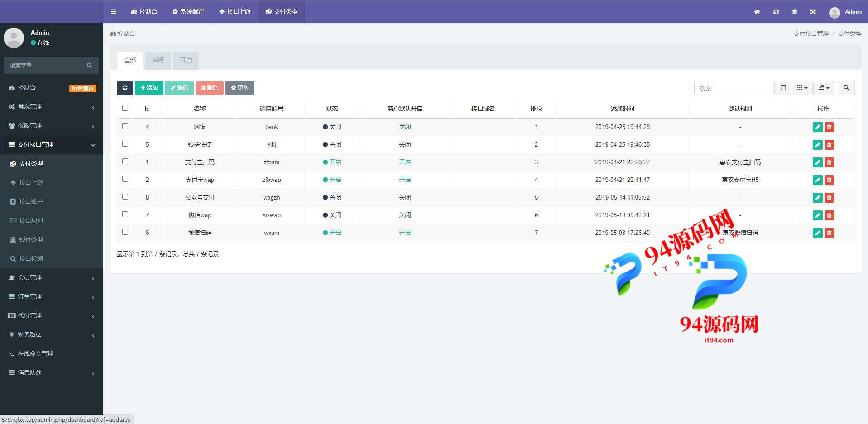Open the export dropdown button

coord(824,88)
